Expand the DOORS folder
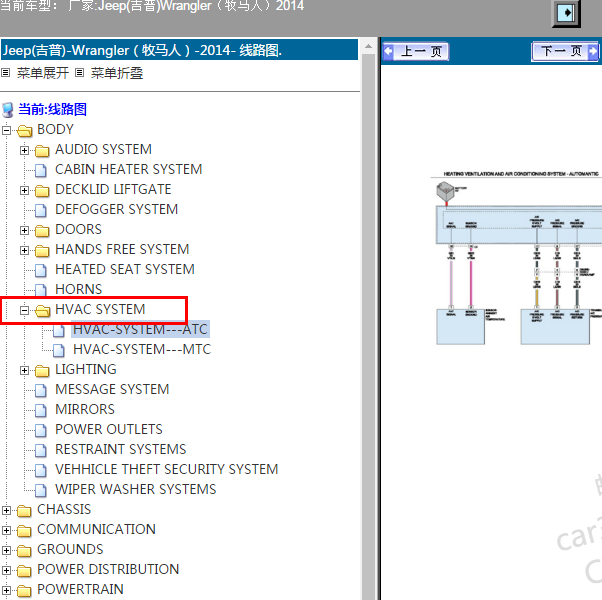602x600 pixels. 24,230
